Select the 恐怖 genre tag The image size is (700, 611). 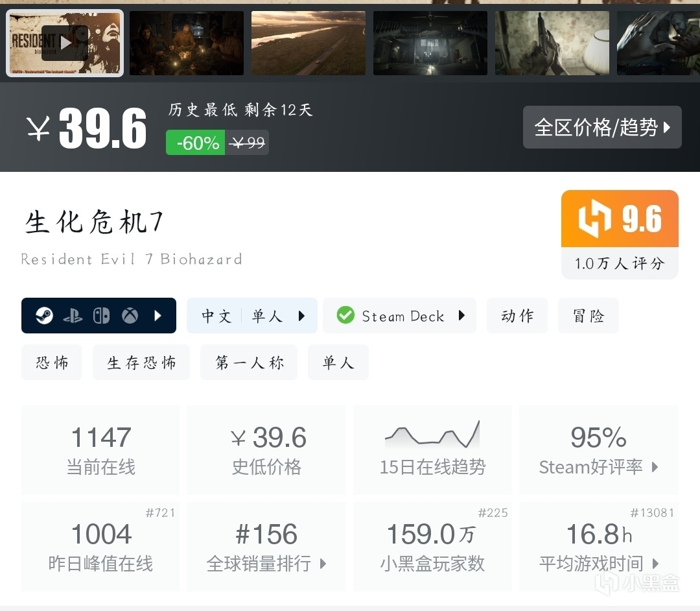(x=52, y=362)
